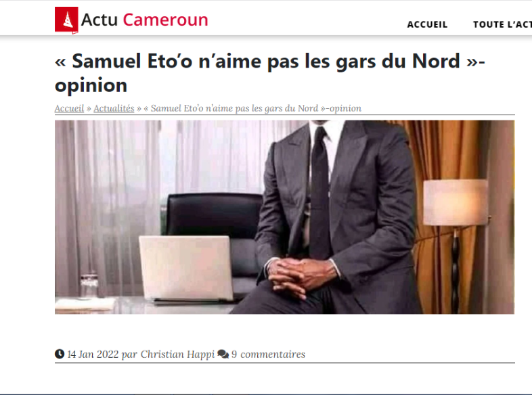Screen dimensions: 532x395
Task: Click the 14 Jan 2022 publication date
Action: pyautogui.click(x=93, y=354)
